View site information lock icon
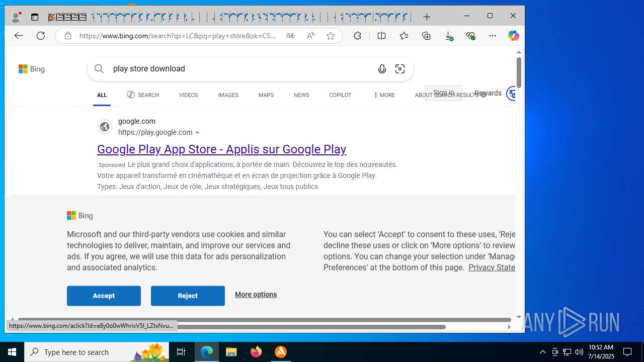Screen dimensions: 644x362 [x=68, y=36]
